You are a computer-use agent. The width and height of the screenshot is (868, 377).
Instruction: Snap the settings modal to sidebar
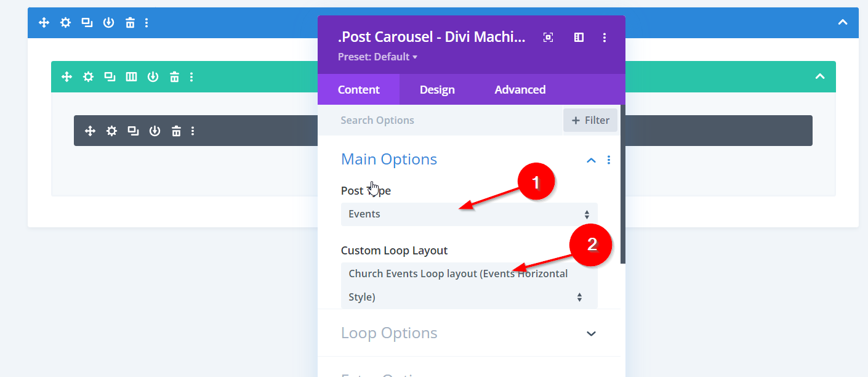click(579, 38)
